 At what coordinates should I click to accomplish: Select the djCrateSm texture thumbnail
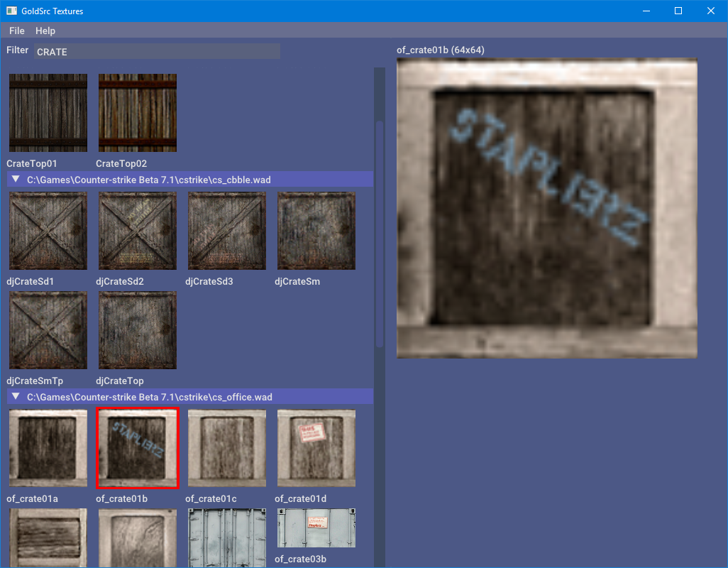(316, 231)
